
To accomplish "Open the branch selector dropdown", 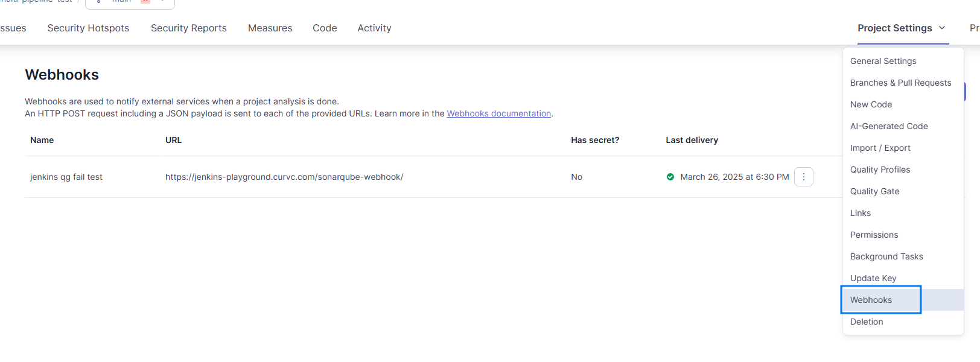I will [130, 2].
